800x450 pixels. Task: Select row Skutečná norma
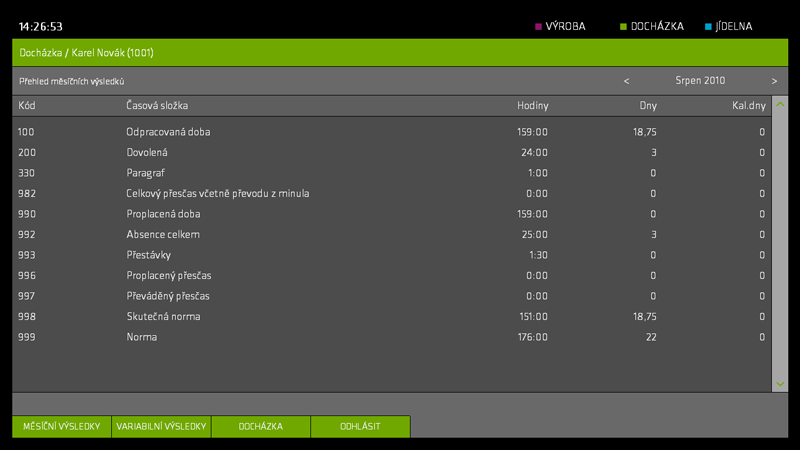pyautogui.click(x=391, y=316)
